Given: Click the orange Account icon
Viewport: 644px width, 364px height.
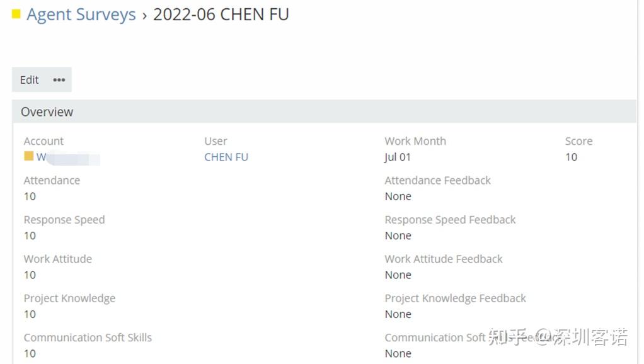Looking at the screenshot, I should [28, 156].
